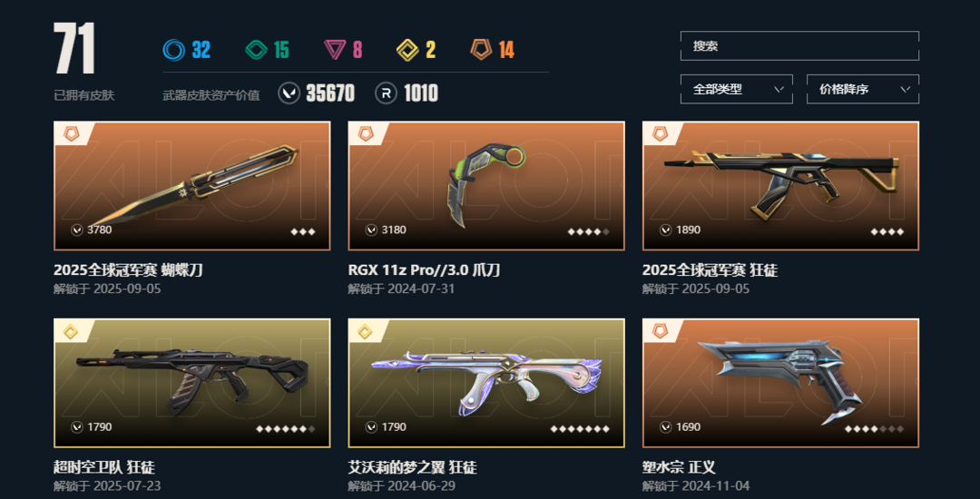Select the green diamond tier icon showing 15

pyautogui.click(x=256, y=49)
